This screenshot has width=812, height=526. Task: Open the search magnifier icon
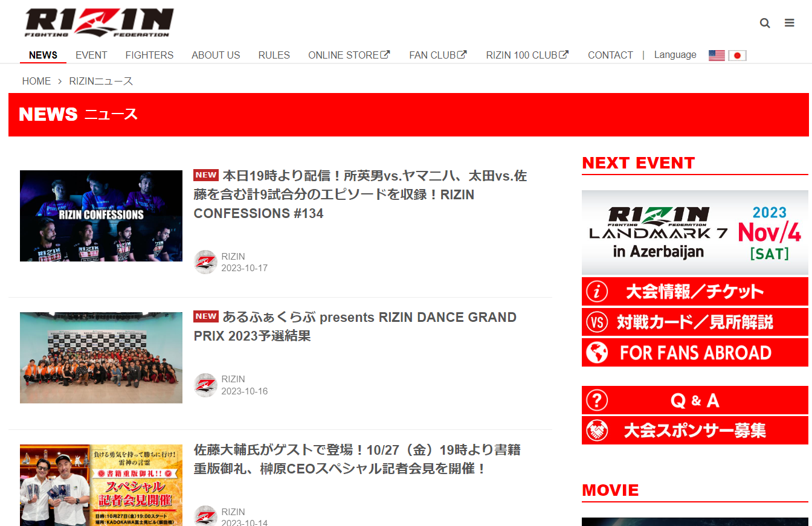coord(765,24)
